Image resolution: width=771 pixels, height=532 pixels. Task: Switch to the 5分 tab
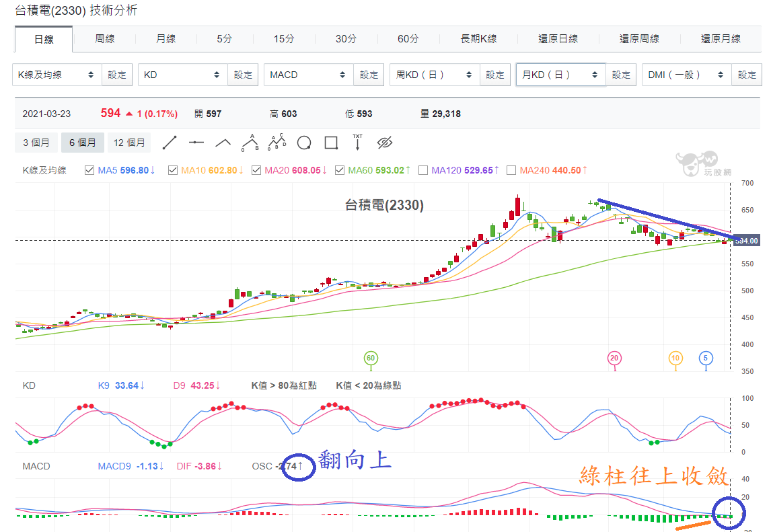(224, 39)
